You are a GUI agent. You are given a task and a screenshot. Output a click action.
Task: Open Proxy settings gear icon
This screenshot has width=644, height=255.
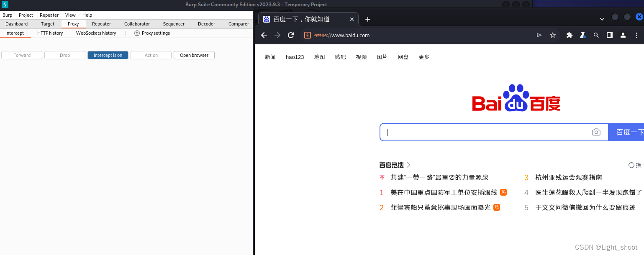137,33
